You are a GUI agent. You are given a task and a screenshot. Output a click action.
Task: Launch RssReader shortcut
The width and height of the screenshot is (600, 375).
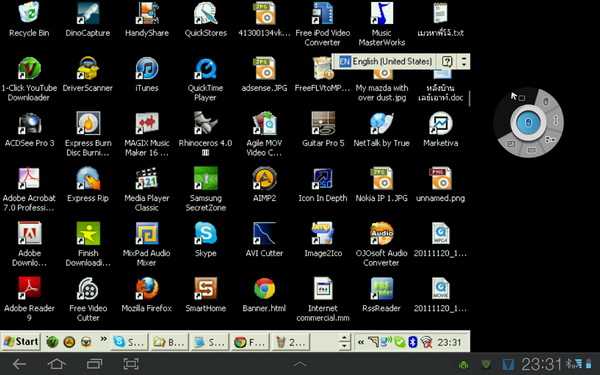coord(382,295)
